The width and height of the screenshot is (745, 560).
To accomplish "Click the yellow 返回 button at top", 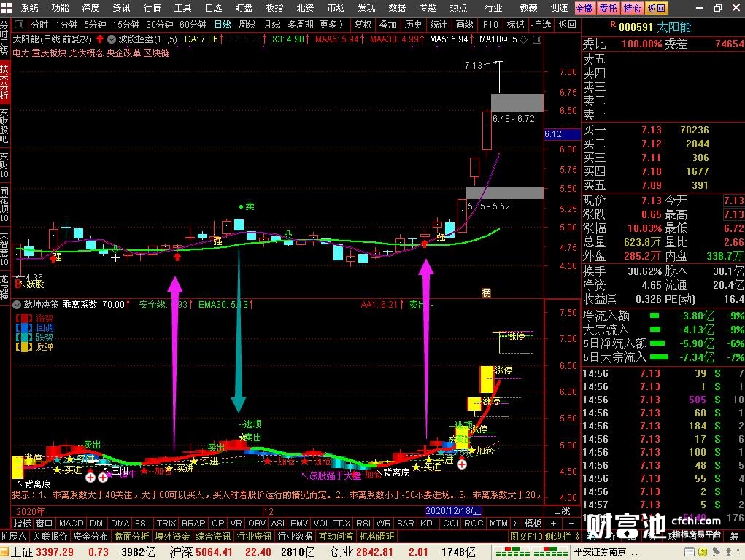I will pyautogui.click(x=656, y=8).
